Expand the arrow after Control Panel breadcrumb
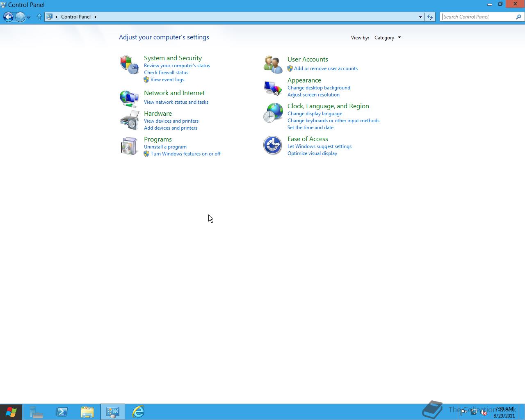Viewport: 525px width, 420px height. pos(95,17)
